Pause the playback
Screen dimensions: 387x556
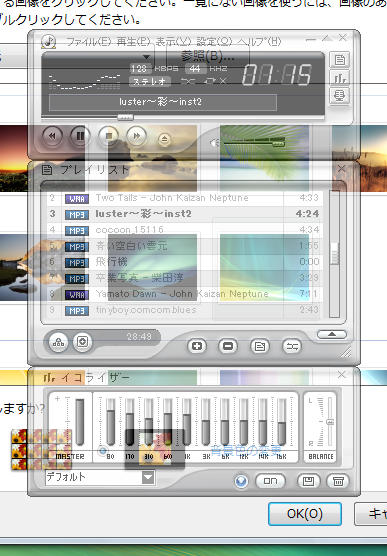(x=80, y=136)
